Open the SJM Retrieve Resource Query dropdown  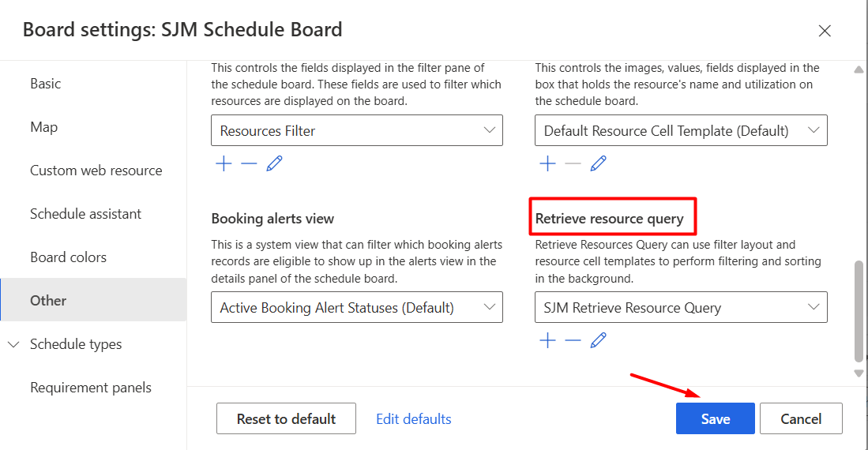681,308
